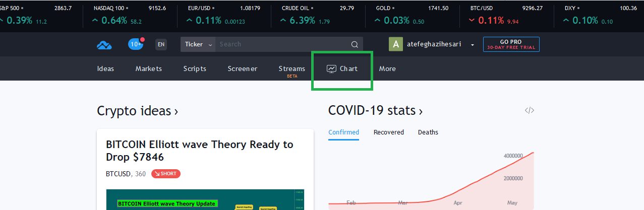Click the 0.11% BTC/USD change value
644x210 pixels.
491,21
